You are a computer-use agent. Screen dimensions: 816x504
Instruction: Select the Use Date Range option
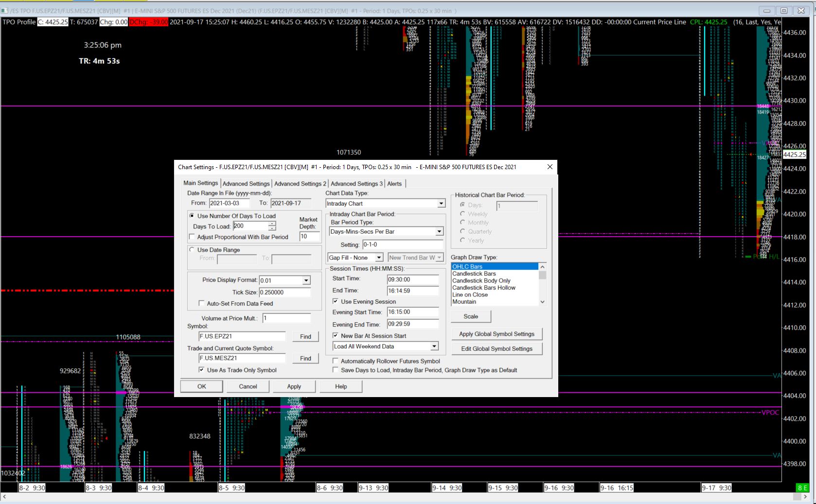192,250
